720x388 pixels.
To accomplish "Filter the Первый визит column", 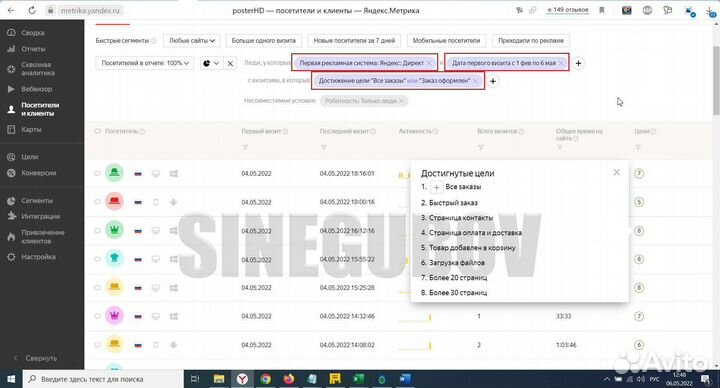I will [x=245, y=147].
